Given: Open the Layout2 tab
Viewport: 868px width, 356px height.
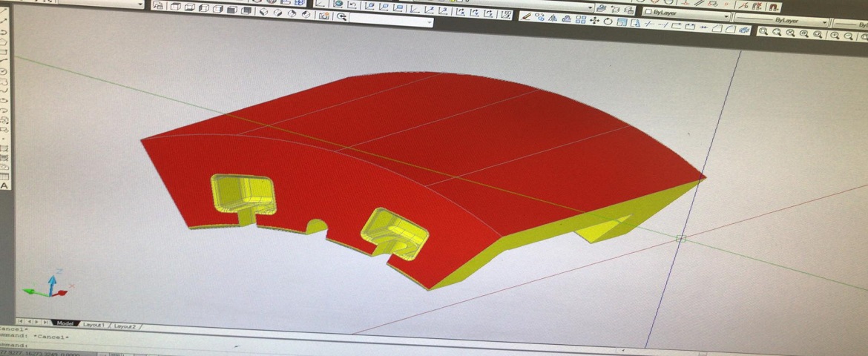Looking at the screenshot, I should pos(124,326).
